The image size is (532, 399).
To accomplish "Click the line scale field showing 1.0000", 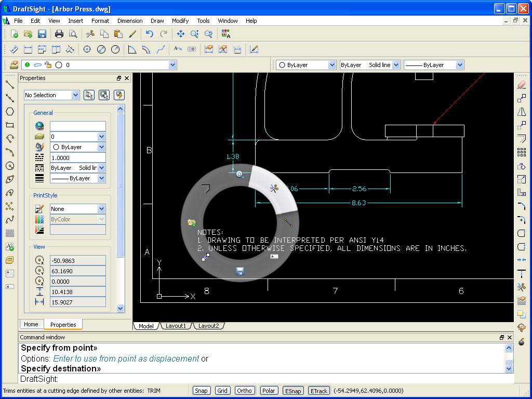I will coord(77,157).
